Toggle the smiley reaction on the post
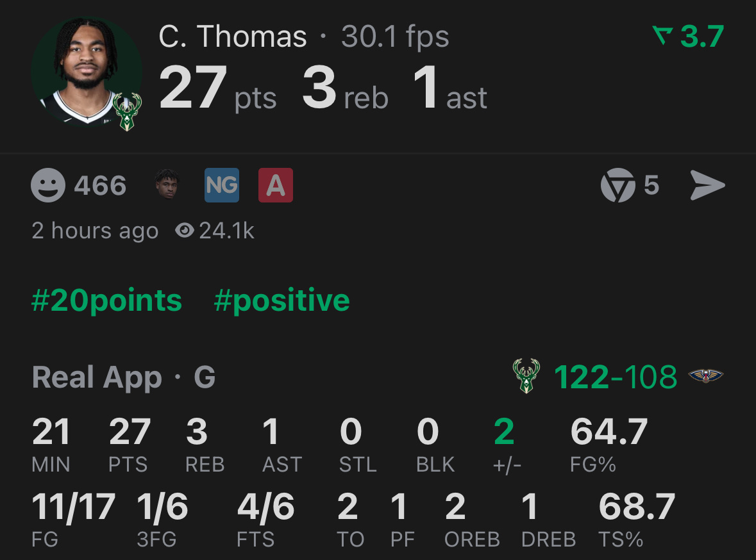This screenshot has height=560, width=756. 48,185
